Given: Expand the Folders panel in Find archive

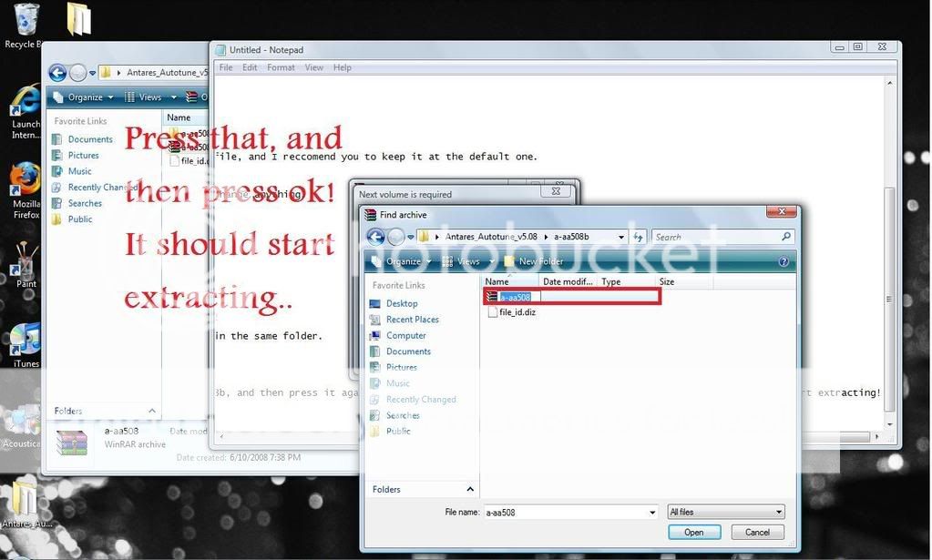Looking at the screenshot, I should pos(470,490).
